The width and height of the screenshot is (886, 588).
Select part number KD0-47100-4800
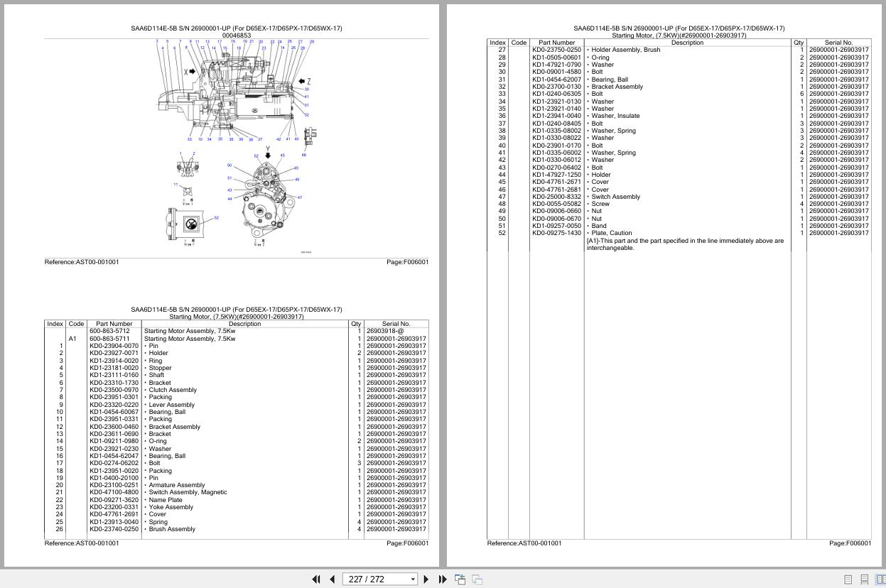coord(114,492)
